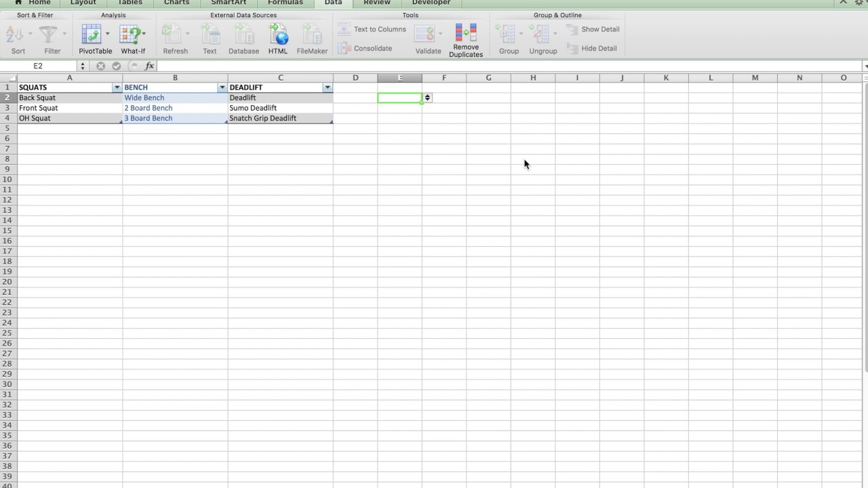868x488 pixels.
Task: Open the Group dropdown arrow
Action: 521,34
